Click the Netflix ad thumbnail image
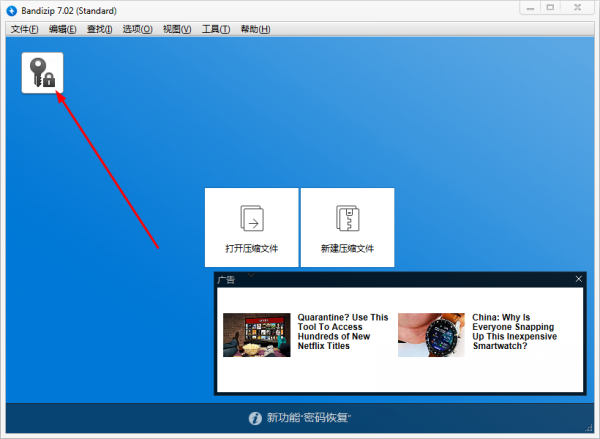The image size is (600, 439). point(257,335)
